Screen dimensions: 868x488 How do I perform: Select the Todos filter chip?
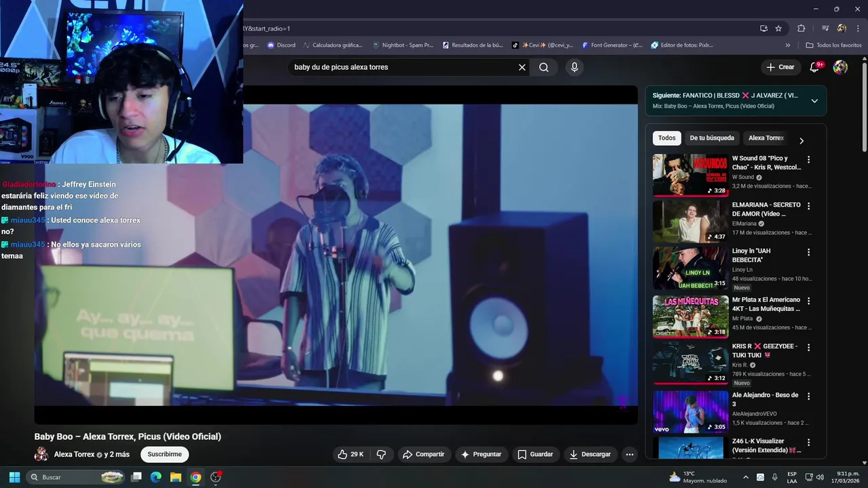(667, 138)
